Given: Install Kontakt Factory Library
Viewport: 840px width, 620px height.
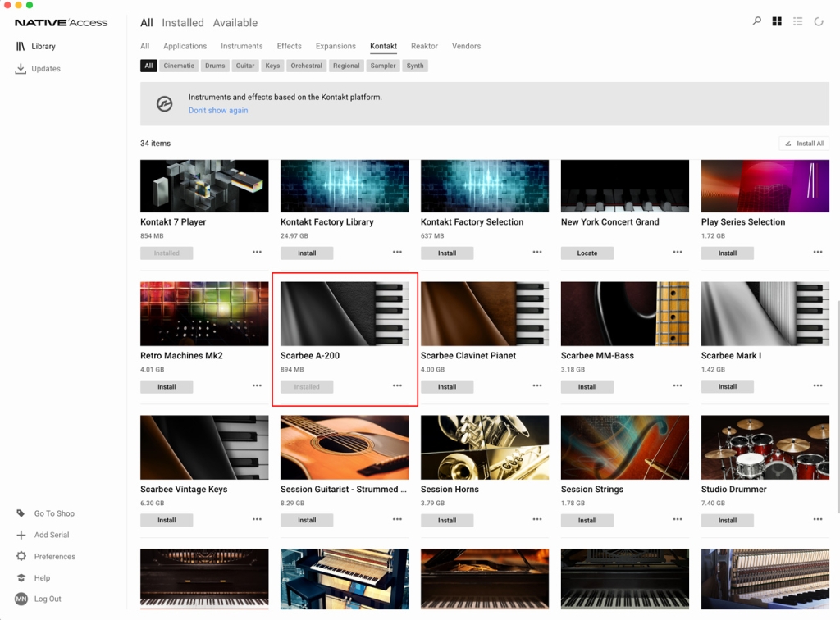Looking at the screenshot, I should click(307, 253).
